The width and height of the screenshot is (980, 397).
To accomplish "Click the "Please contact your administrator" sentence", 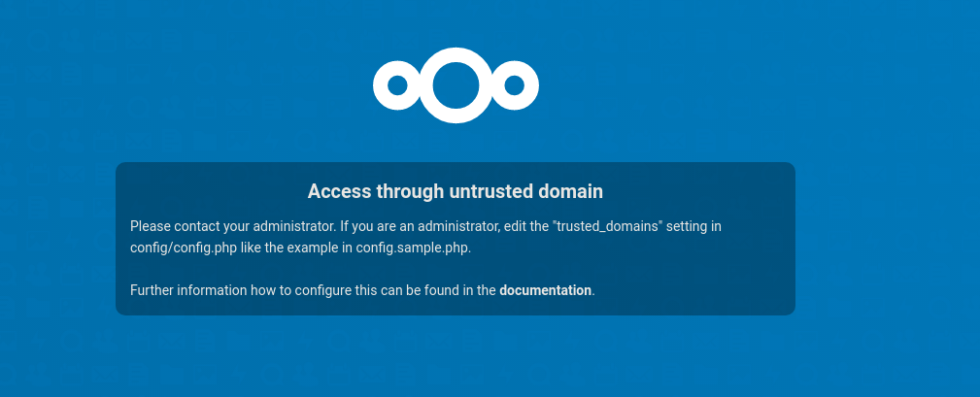I will [232, 226].
